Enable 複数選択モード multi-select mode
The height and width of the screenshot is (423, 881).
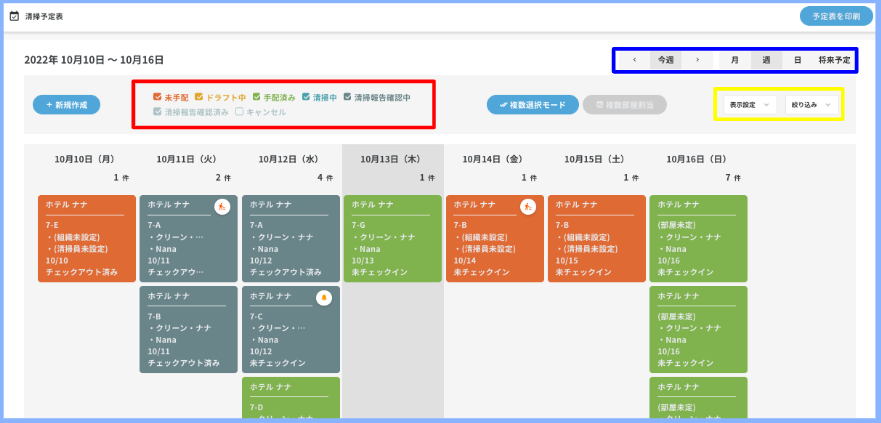[532, 105]
